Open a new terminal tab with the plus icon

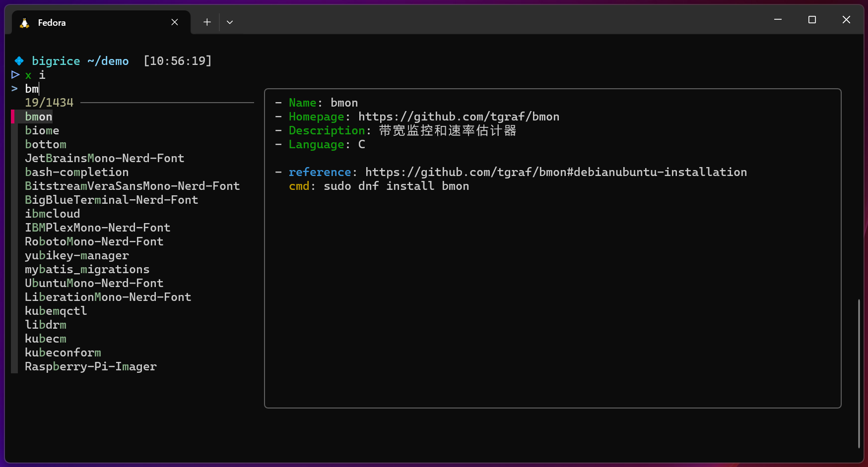206,22
